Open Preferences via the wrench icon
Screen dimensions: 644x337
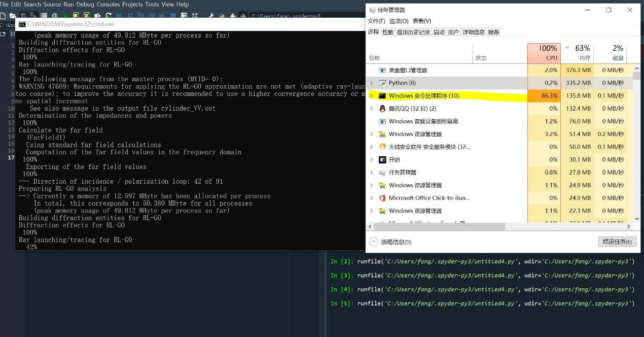coord(211,16)
